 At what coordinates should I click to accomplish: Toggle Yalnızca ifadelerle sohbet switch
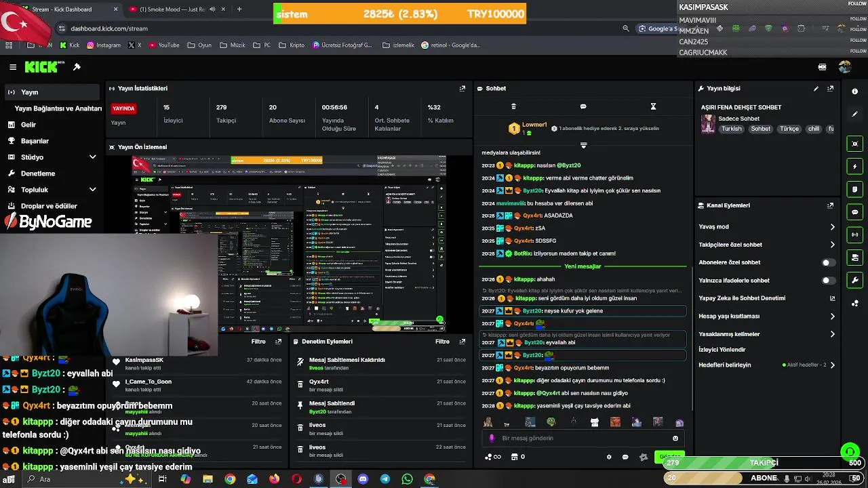click(828, 281)
